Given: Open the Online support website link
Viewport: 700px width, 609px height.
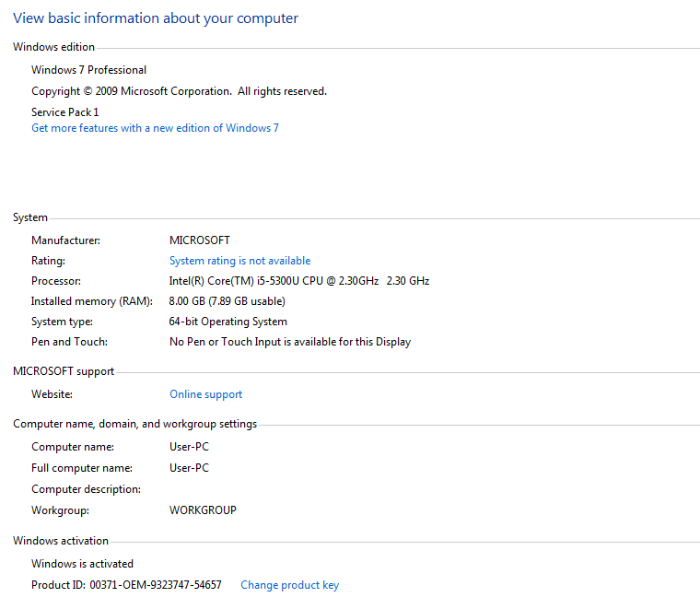Looking at the screenshot, I should (x=205, y=394).
